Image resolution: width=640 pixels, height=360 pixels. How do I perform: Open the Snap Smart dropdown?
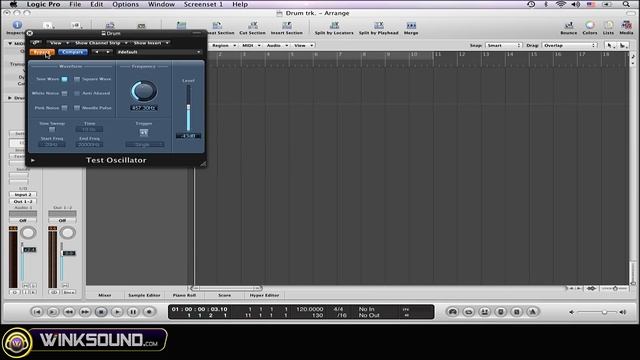point(504,45)
